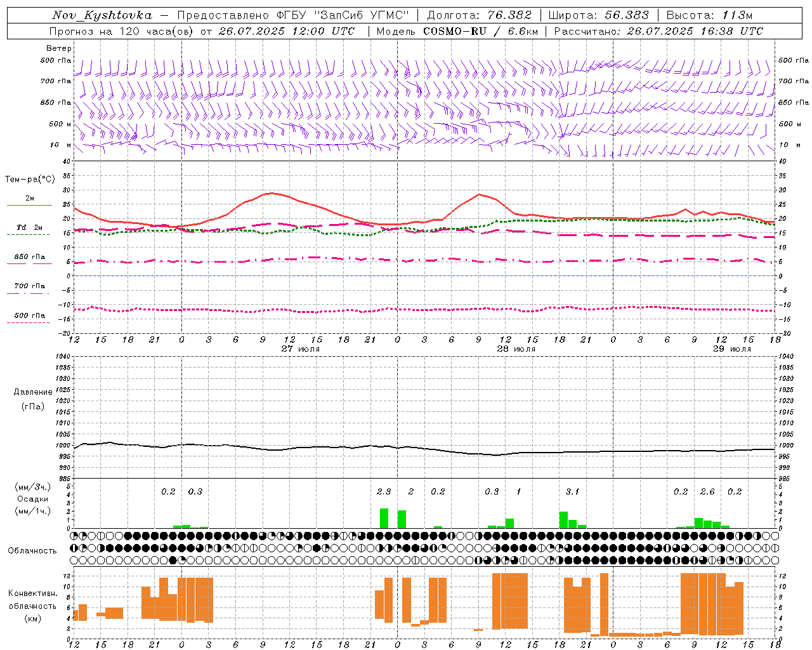Click the dashed line sample under Td 2м

28,235
